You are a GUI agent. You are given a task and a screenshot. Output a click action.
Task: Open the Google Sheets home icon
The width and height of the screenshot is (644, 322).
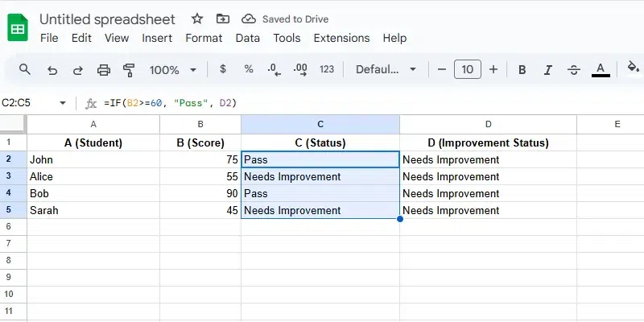(x=18, y=28)
